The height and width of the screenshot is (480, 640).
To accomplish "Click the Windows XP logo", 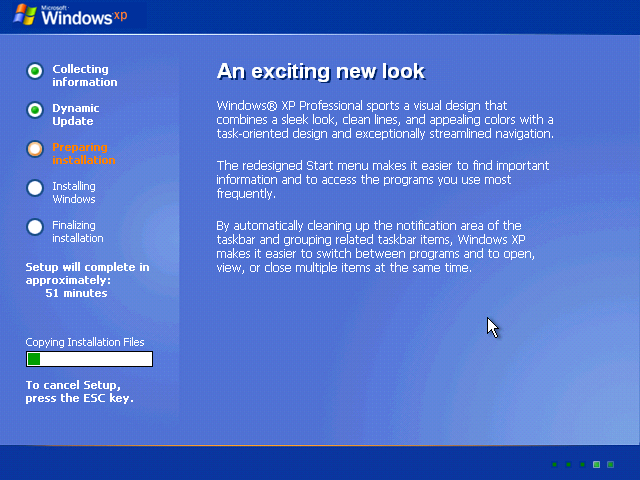I will click(70, 16).
